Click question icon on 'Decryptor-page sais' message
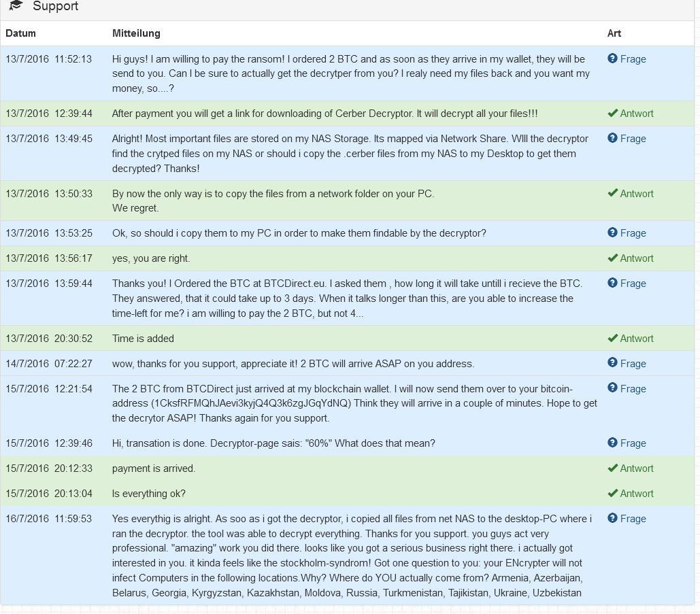700x614 pixels. click(612, 443)
